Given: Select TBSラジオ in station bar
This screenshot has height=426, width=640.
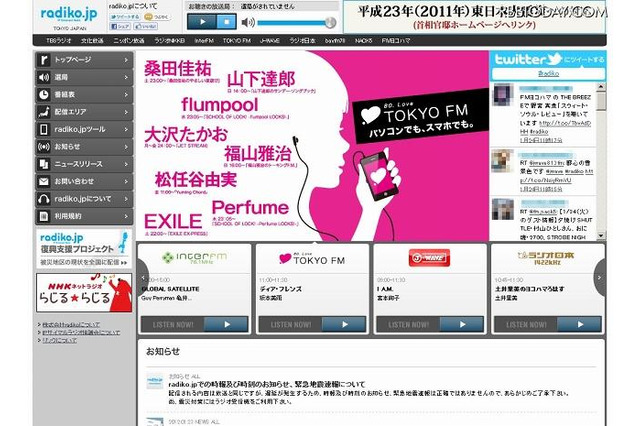Looking at the screenshot, I should [58, 40].
